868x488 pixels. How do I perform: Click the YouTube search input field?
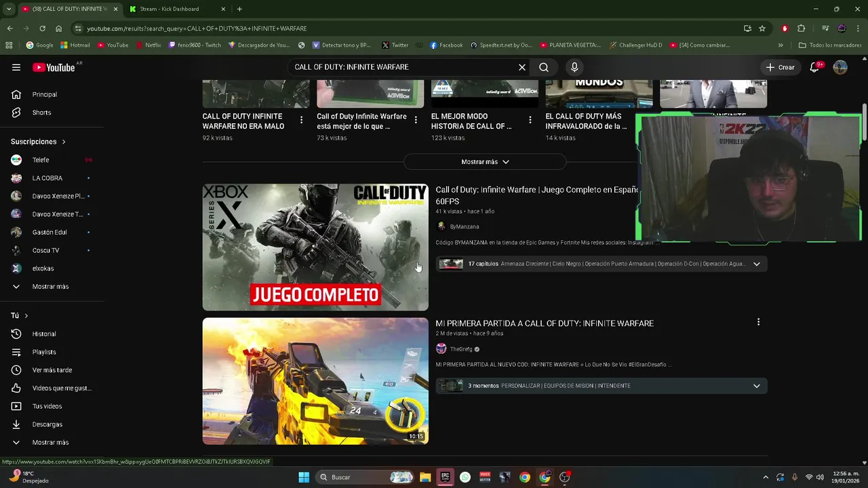(x=403, y=67)
